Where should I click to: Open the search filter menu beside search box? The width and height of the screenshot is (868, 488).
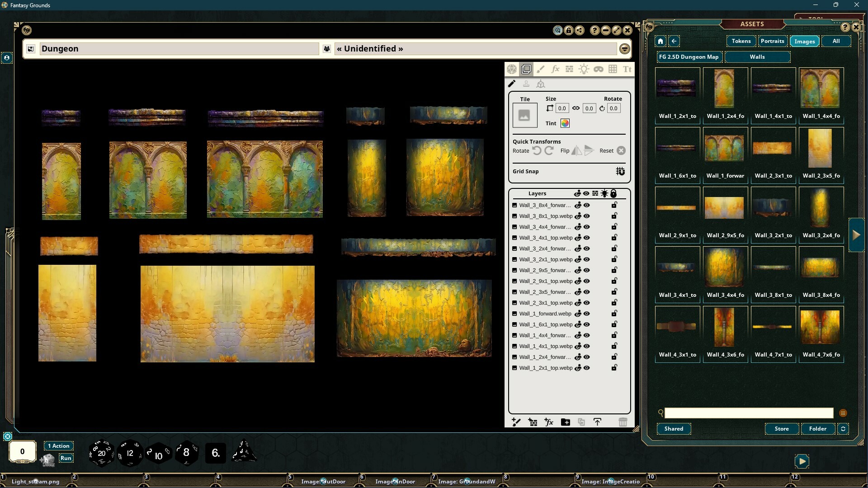pyautogui.click(x=843, y=413)
